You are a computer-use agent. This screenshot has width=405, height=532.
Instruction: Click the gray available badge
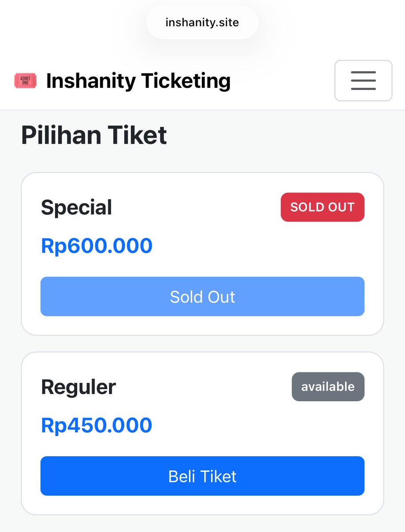[328, 387]
